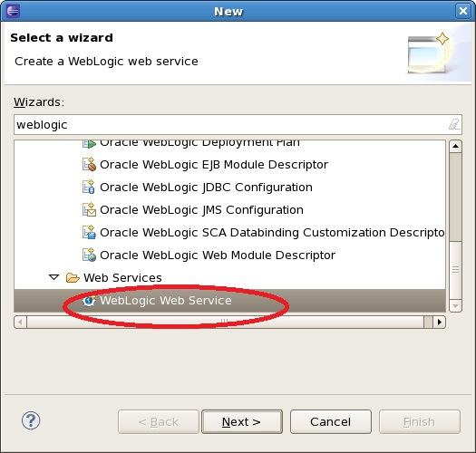Click the EJB Module Descriptor icon
This screenshot has height=453, width=476.
click(89, 165)
